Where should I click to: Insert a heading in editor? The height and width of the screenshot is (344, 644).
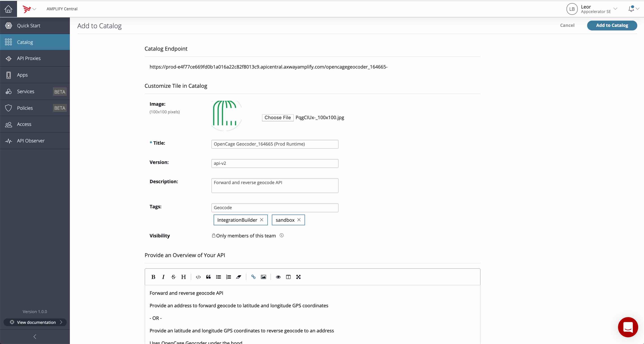pos(183,277)
